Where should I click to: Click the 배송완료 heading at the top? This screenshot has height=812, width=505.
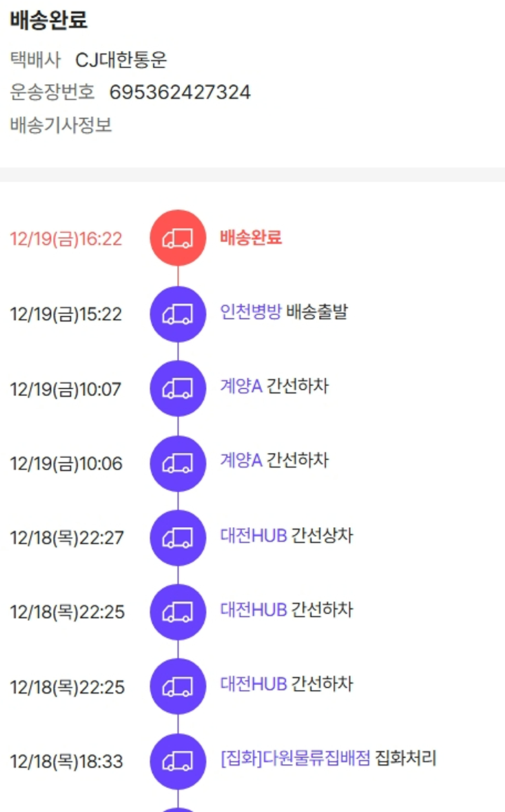click(48, 20)
